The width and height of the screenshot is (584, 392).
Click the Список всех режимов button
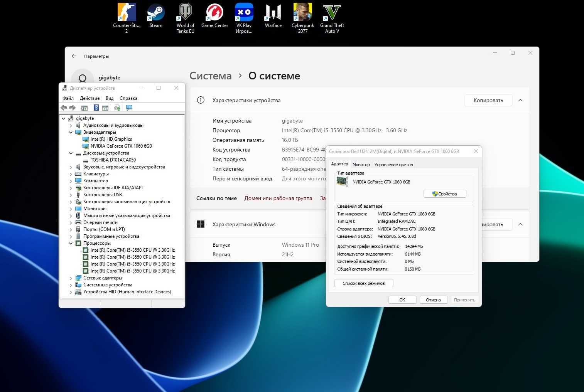pyautogui.click(x=364, y=283)
